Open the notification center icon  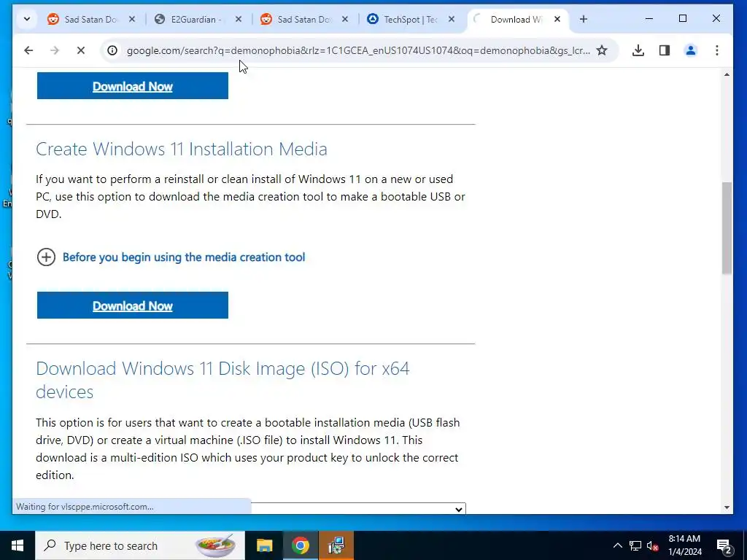[x=724, y=545]
